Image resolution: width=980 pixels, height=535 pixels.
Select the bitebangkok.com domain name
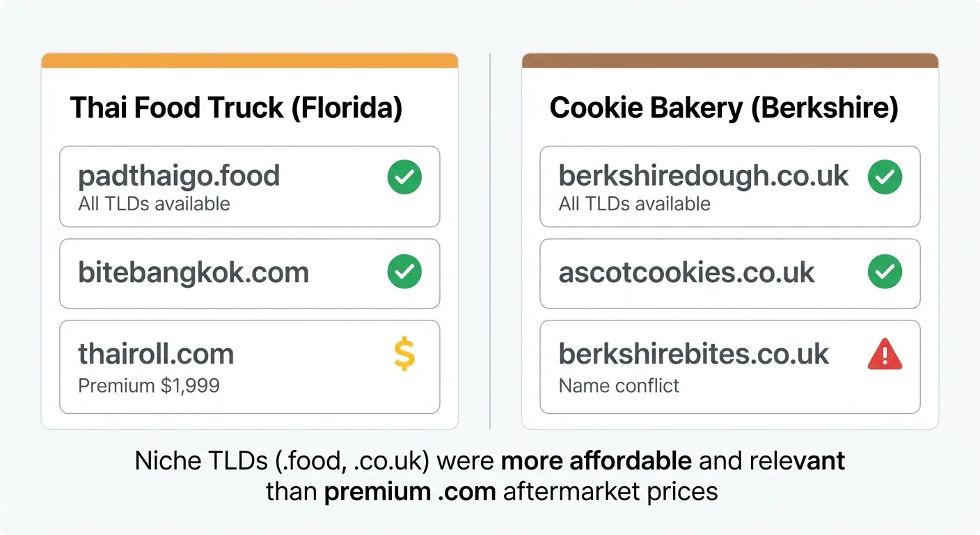(193, 272)
